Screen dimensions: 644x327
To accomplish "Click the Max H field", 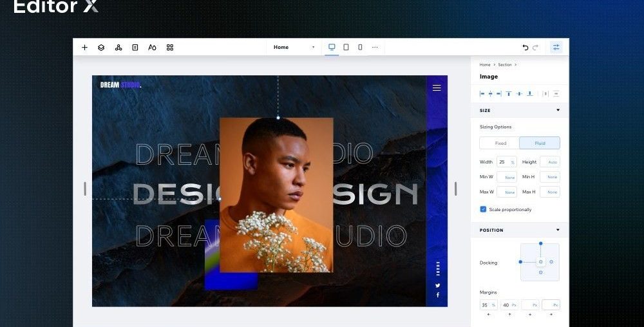I will (549, 192).
